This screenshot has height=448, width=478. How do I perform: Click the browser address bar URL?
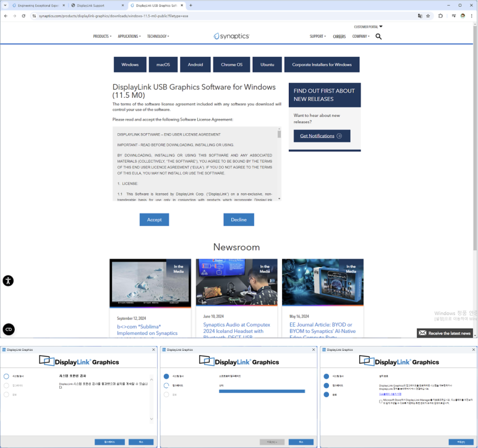point(113,16)
